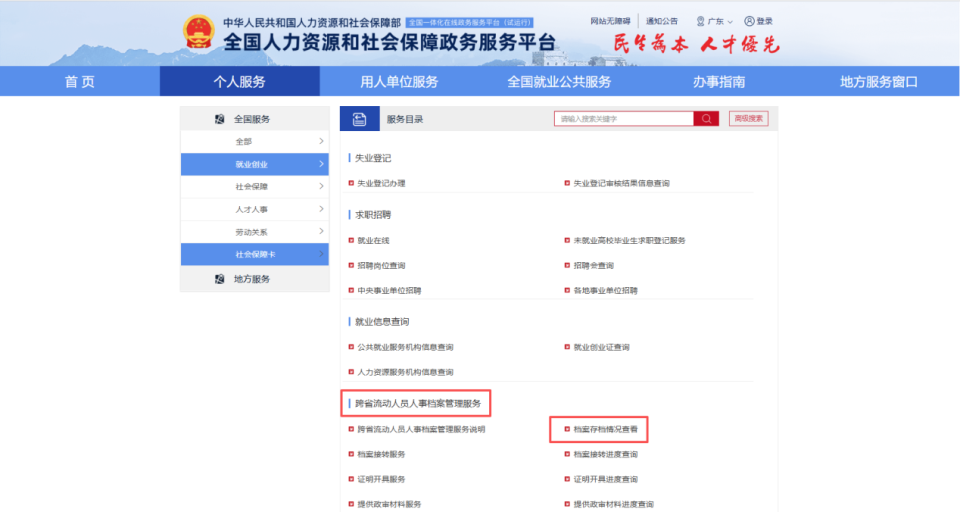The image size is (960, 512).
Task: Open the 各地事业单位招聘 link
Action: click(606, 290)
